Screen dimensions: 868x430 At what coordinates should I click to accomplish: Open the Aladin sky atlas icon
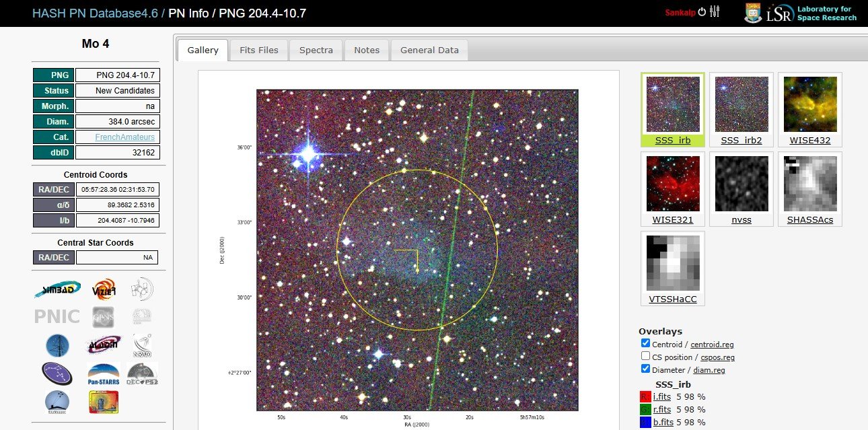104,345
